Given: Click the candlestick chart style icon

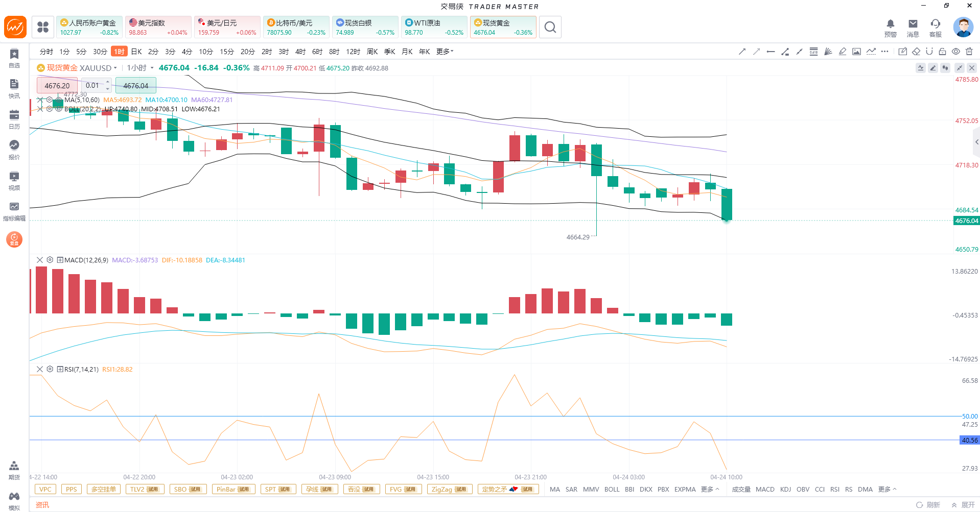Looking at the screenshot, I should tap(946, 68).
